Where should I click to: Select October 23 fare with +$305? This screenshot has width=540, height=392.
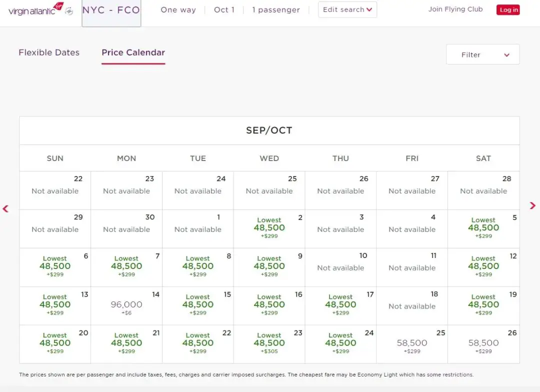[x=269, y=343]
